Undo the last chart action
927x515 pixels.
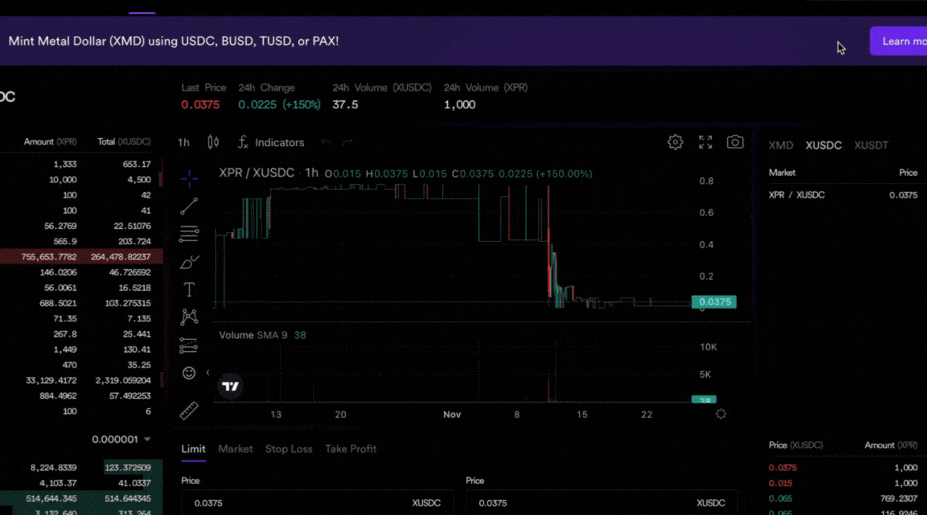click(x=326, y=142)
